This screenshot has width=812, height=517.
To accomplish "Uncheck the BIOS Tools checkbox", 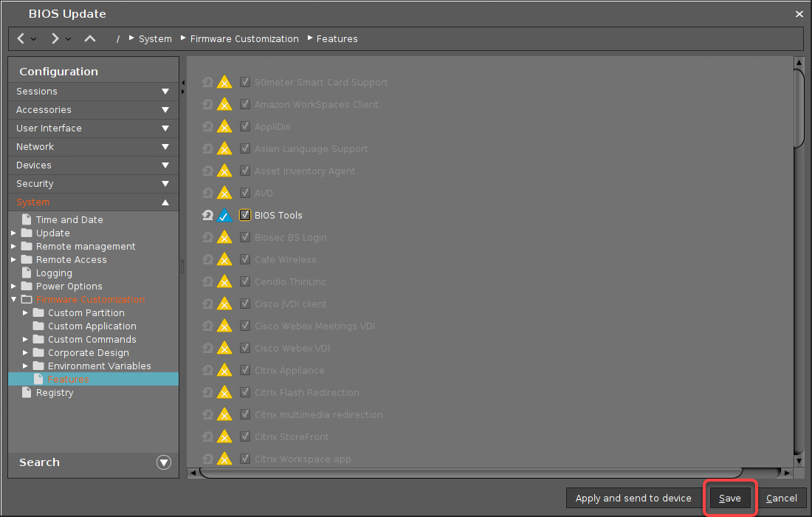I will (245, 216).
